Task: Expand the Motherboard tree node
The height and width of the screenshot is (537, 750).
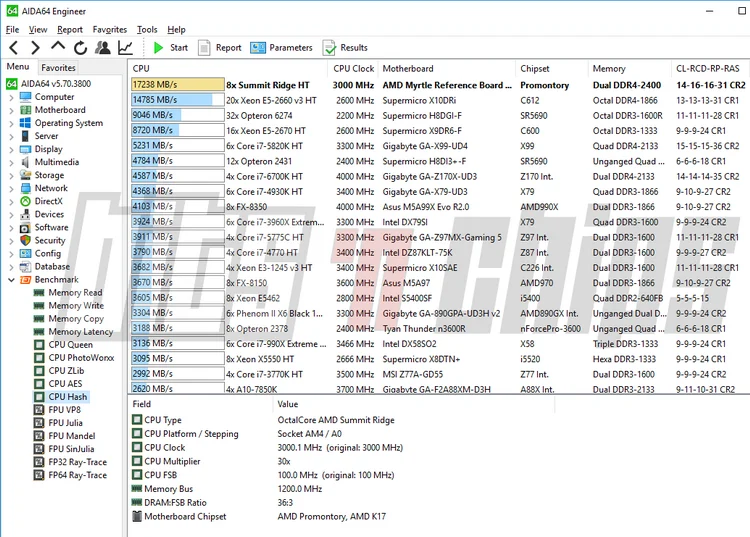Action: pyautogui.click(x=11, y=110)
